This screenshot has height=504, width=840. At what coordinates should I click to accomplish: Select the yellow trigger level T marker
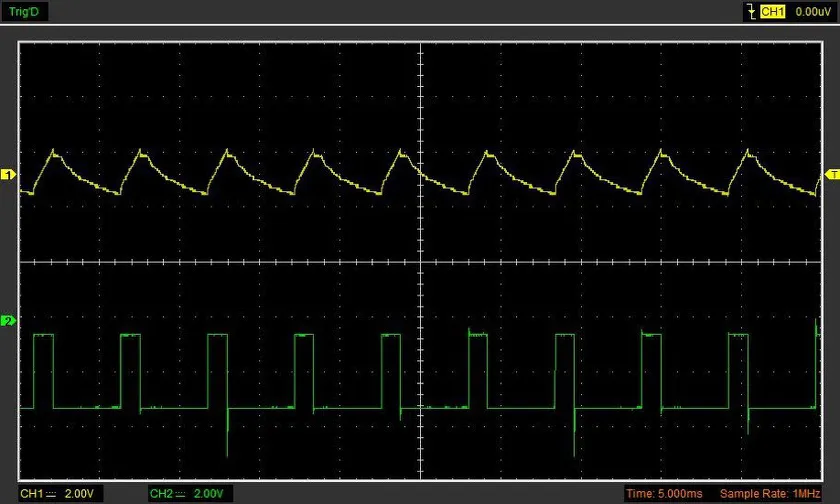tap(832, 175)
